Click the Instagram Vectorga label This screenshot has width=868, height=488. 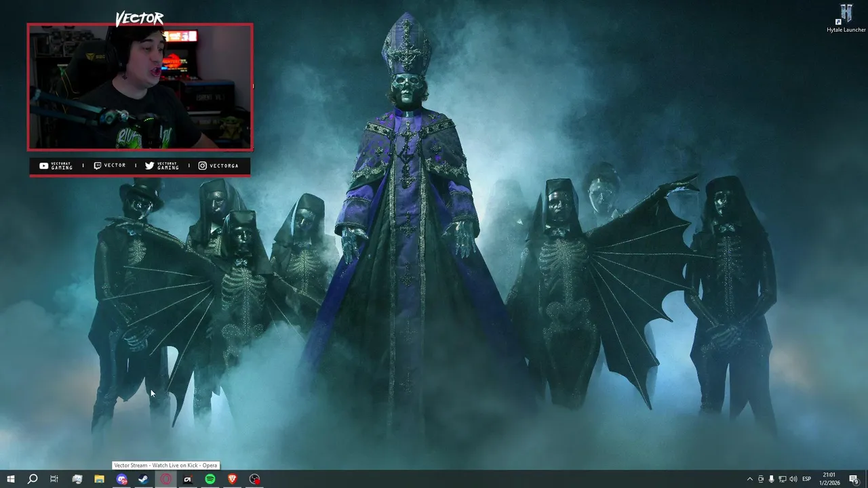[x=218, y=165]
